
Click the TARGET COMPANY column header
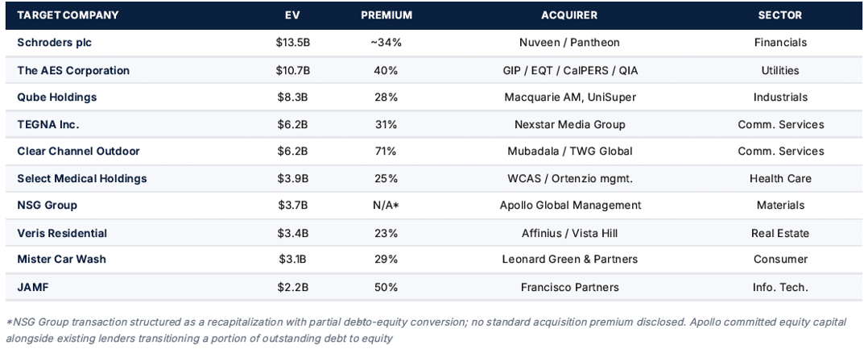[68, 15]
